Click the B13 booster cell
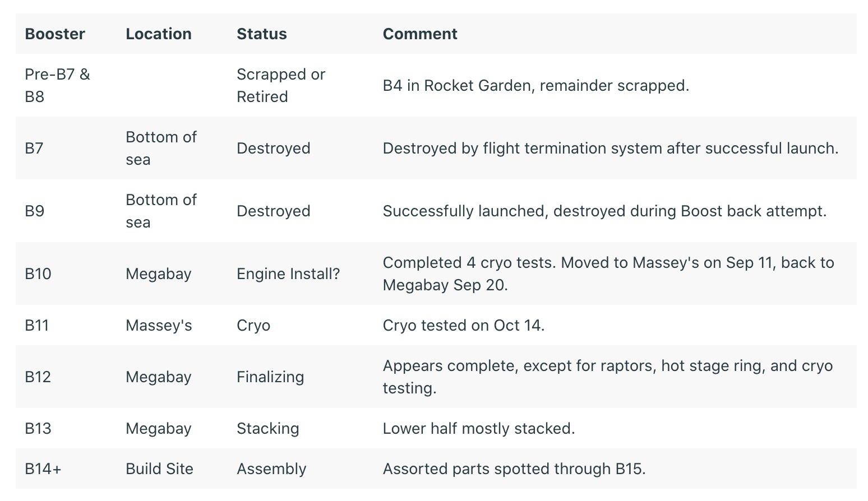 (x=38, y=429)
